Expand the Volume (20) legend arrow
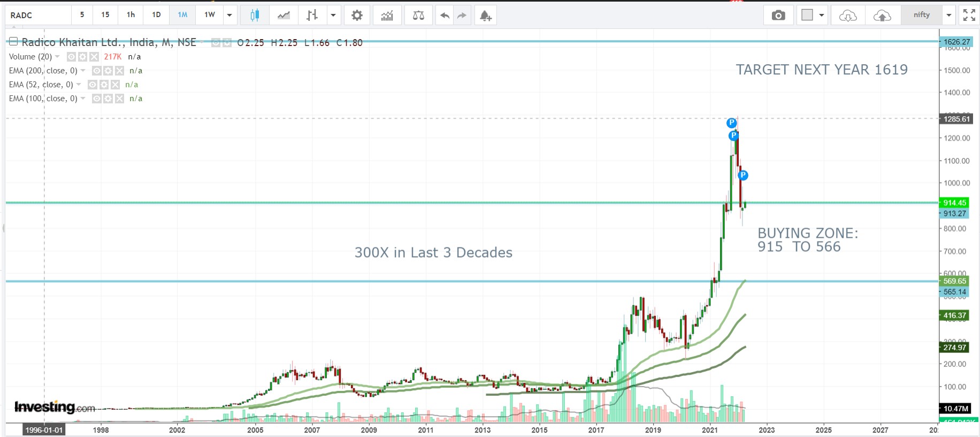This screenshot has height=437, width=980. tap(57, 57)
